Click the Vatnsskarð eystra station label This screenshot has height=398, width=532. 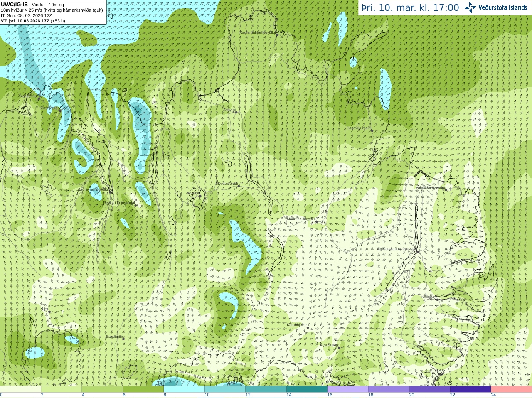point(431,187)
